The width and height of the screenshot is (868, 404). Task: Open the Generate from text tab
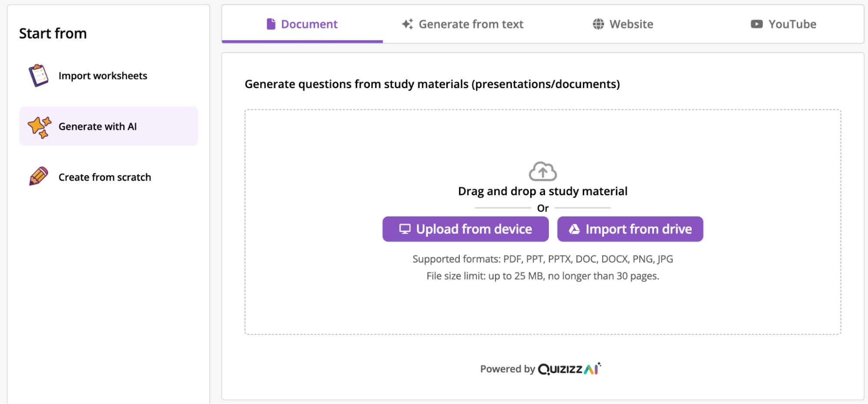click(462, 24)
